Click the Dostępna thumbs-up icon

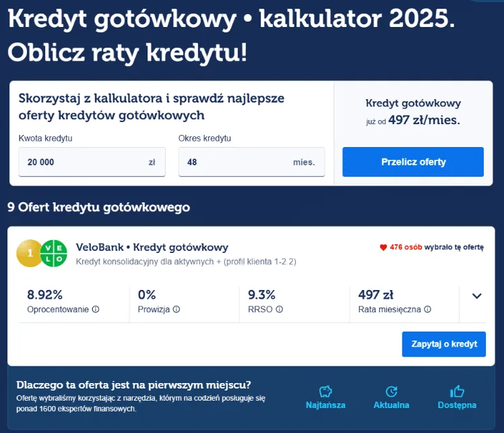tap(457, 391)
